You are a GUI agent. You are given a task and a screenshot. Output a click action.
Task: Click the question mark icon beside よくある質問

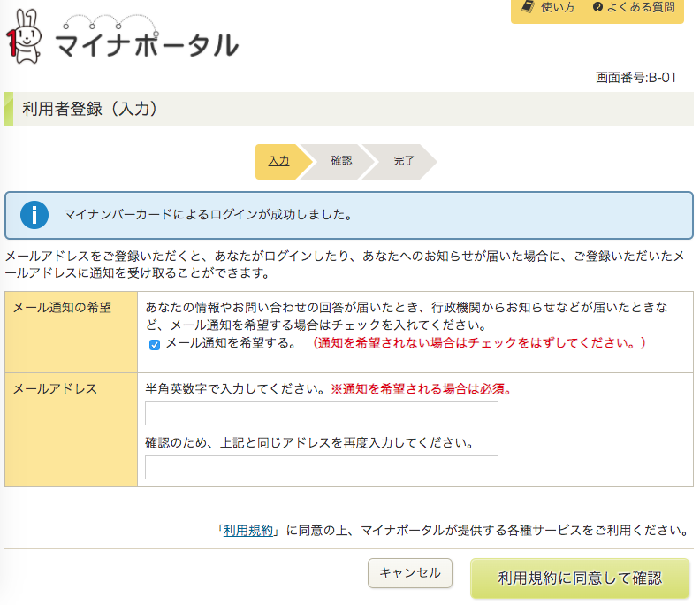(x=597, y=7)
